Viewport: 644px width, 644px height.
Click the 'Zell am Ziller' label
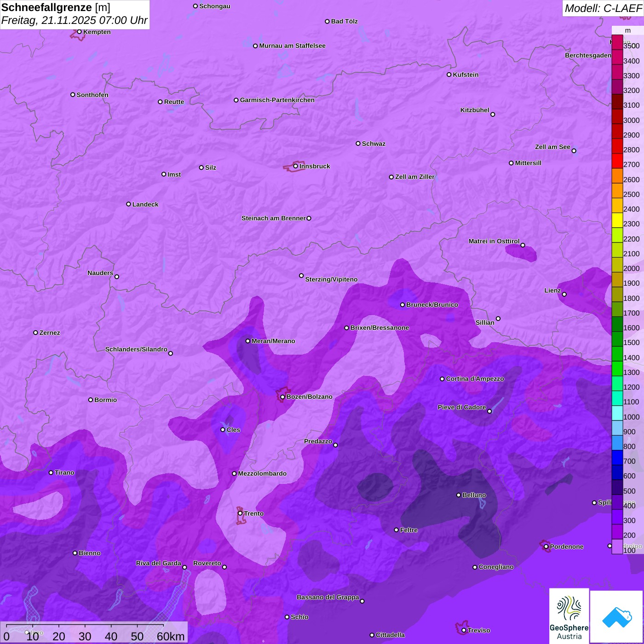click(415, 177)
